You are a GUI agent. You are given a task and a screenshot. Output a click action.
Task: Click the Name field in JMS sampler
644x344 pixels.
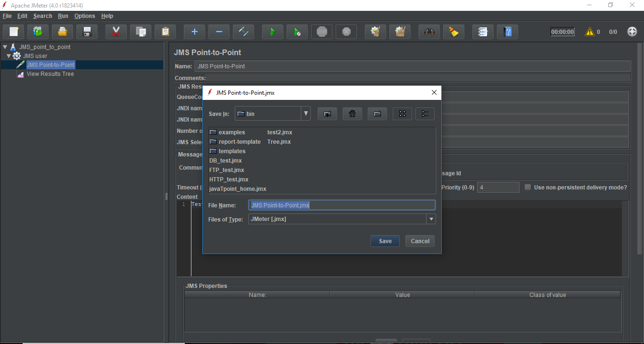point(413,66)
